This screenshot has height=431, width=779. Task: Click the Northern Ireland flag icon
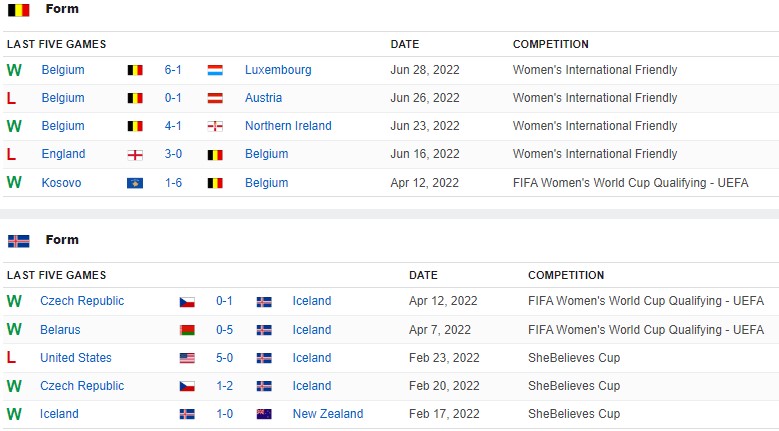[215, 127]
